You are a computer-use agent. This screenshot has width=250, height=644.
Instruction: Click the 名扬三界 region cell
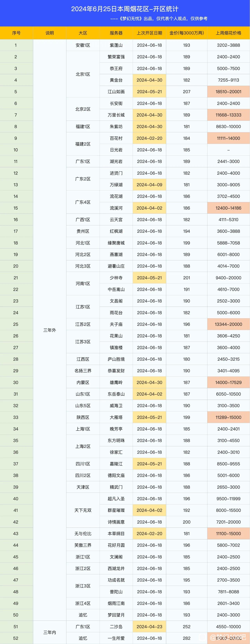83,371
